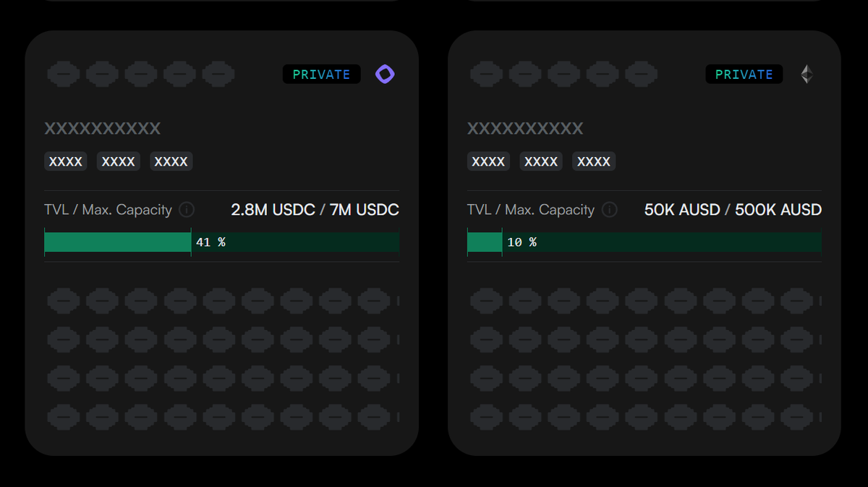Click the first XXXX tag on AUSD card
Screen dimensions: 868x487
tap(488, 161)
